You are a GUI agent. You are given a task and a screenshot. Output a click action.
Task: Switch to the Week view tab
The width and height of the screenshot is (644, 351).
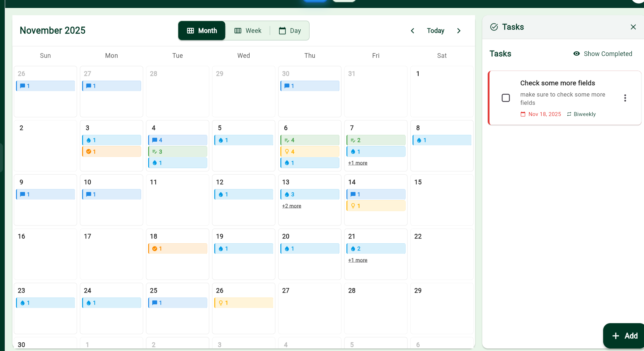248,30
